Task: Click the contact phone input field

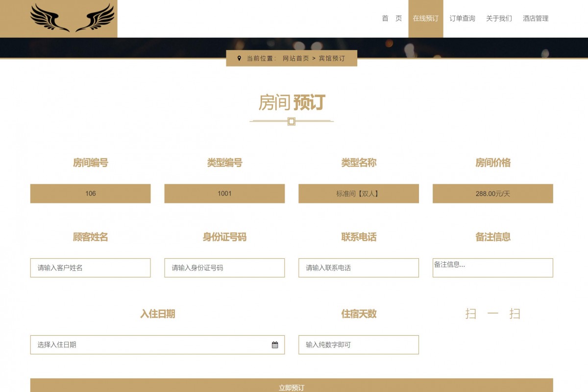Action: tap(358, 268)
